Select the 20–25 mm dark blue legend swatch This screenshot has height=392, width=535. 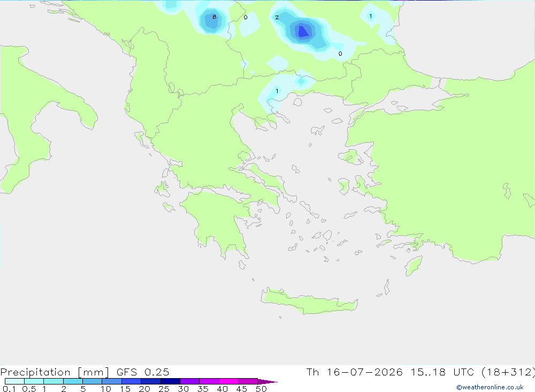coord(150,381)
